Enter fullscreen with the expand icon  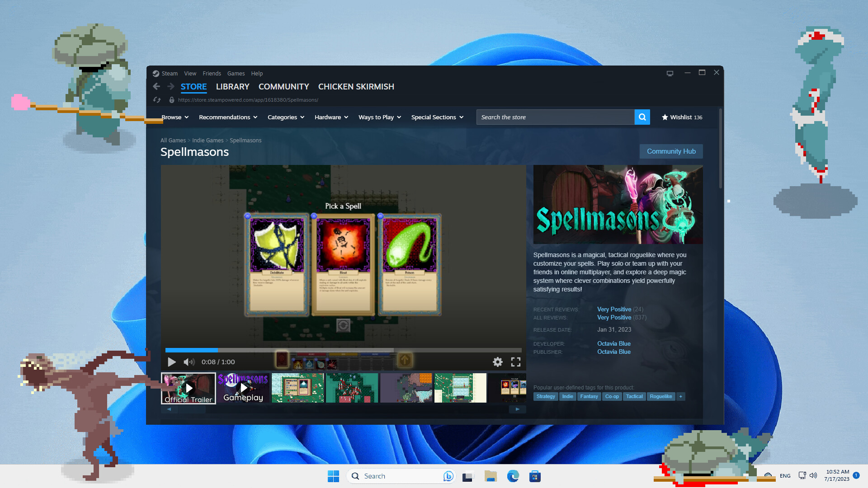[x=516, y=361]
